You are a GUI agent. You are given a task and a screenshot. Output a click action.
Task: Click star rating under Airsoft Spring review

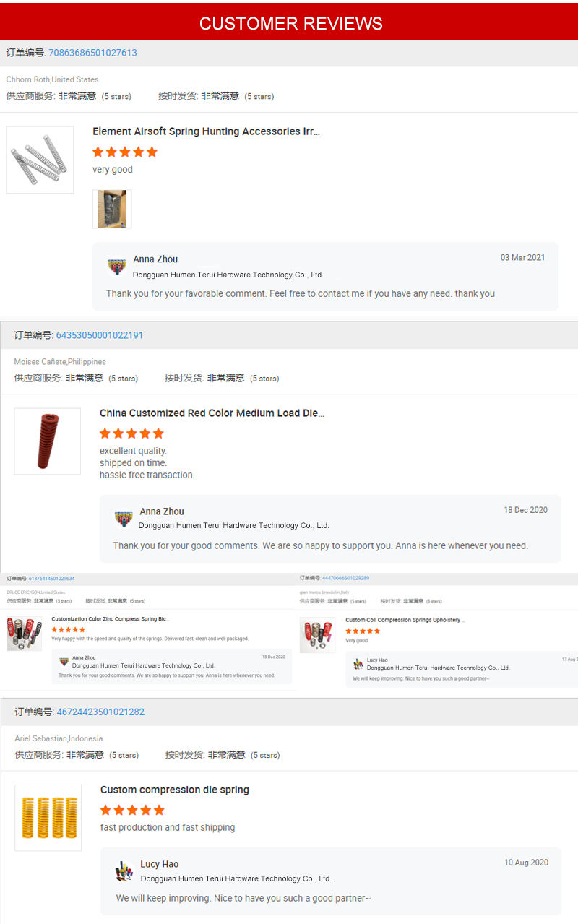125,152
